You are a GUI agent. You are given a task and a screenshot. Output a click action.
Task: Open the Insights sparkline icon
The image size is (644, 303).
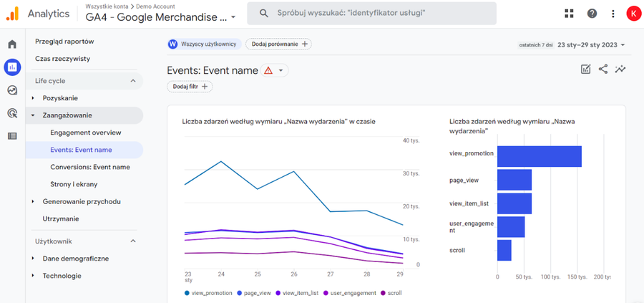[620, 69]
